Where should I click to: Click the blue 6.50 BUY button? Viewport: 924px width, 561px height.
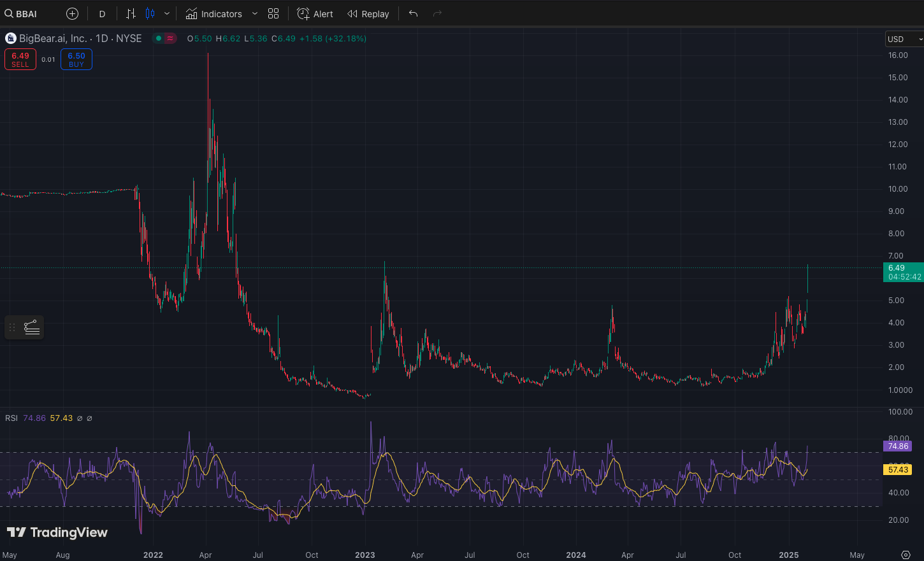[76, 59]
